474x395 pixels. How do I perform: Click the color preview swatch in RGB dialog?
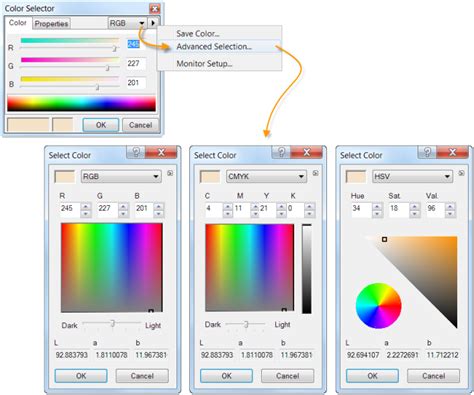[65, 176]
